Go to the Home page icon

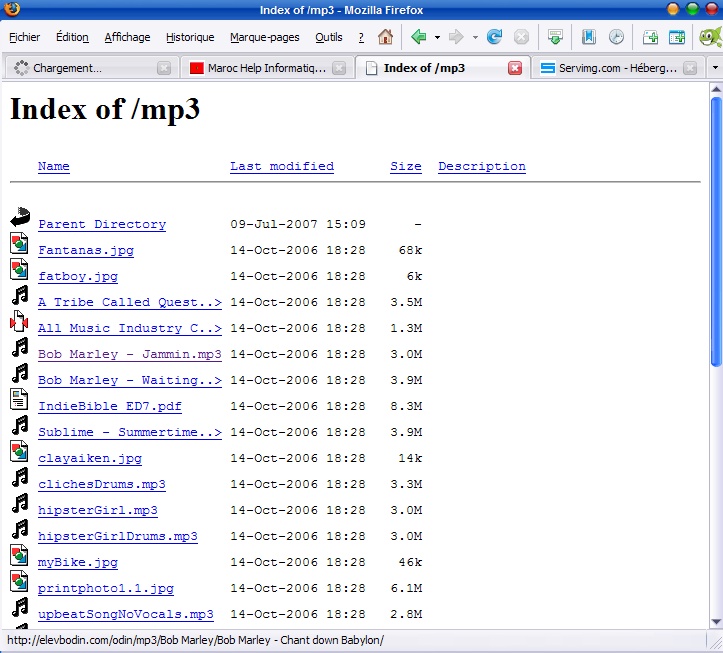pyautogui.click(x=385, y=36)
